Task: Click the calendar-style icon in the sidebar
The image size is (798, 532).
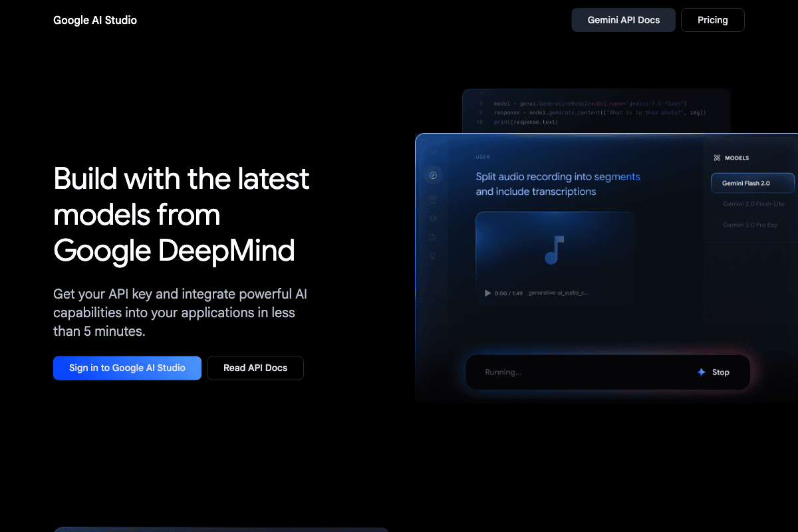Action: [433, 198]
